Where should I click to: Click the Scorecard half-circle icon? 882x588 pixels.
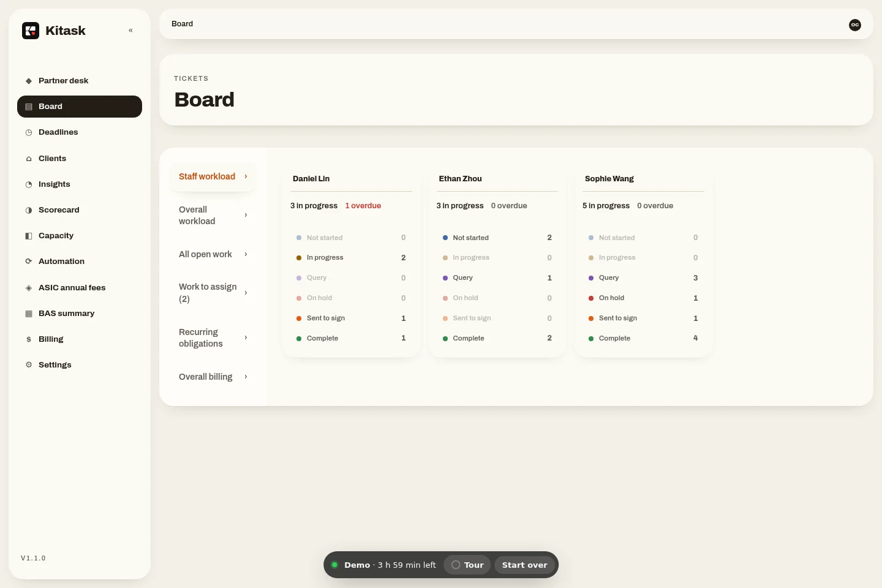pos(29,210)
